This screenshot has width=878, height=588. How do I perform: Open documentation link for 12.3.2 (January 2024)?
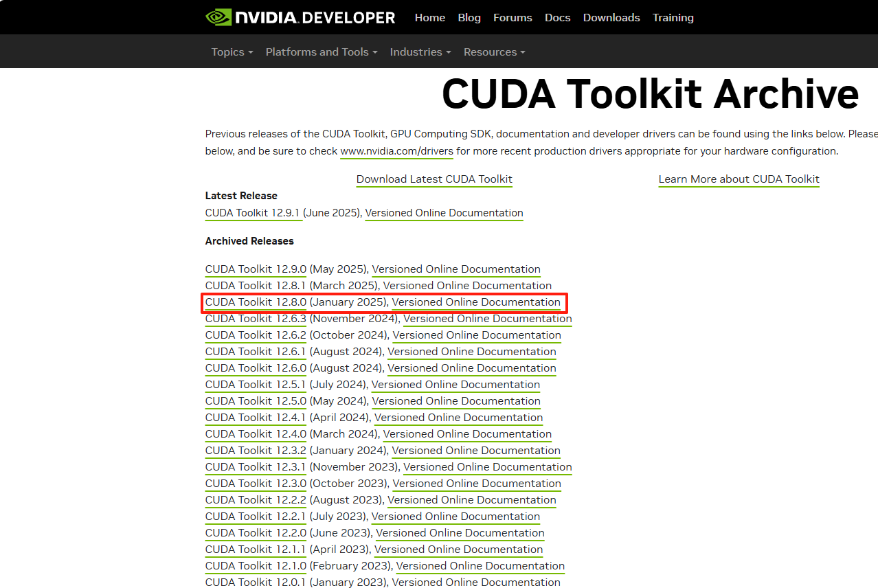click(476, 451)
